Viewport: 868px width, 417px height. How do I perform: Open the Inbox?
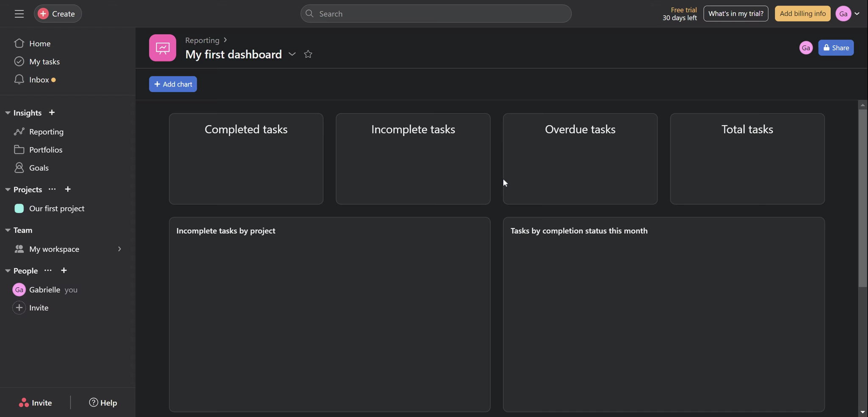39,80
